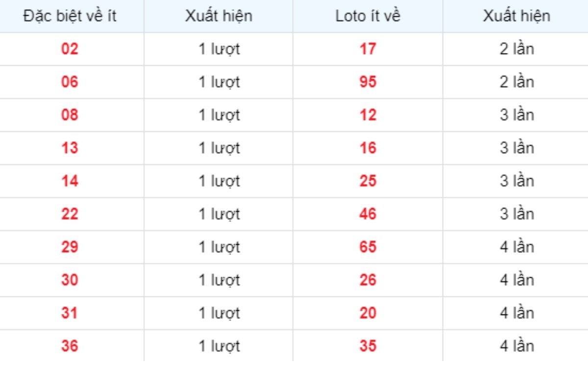This screenshot has width=588, height=365.
Task: Select the red number 06
Action: 70,82
